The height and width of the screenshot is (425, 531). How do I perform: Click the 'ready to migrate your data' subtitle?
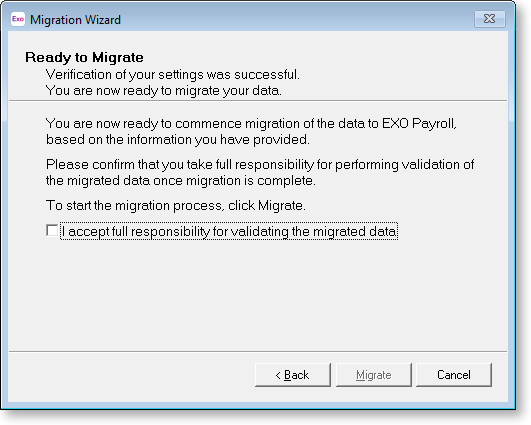point(164,90)
